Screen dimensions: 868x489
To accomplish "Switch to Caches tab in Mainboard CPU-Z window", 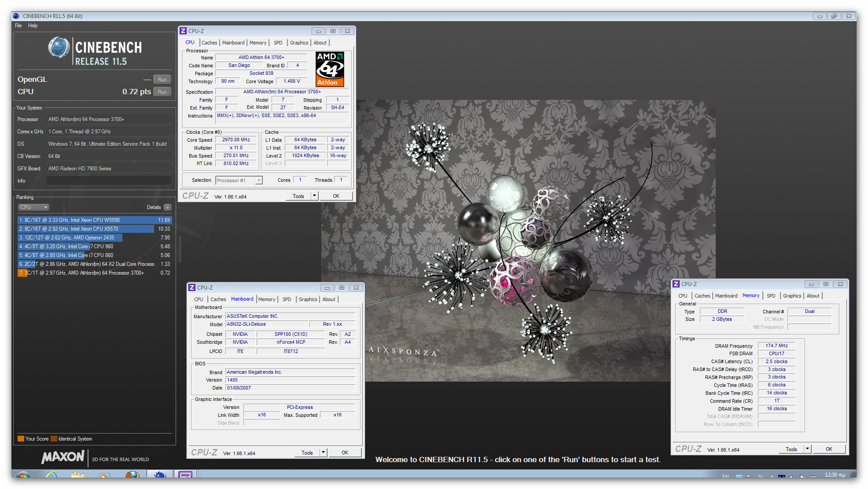I will (x=218, y=299).
